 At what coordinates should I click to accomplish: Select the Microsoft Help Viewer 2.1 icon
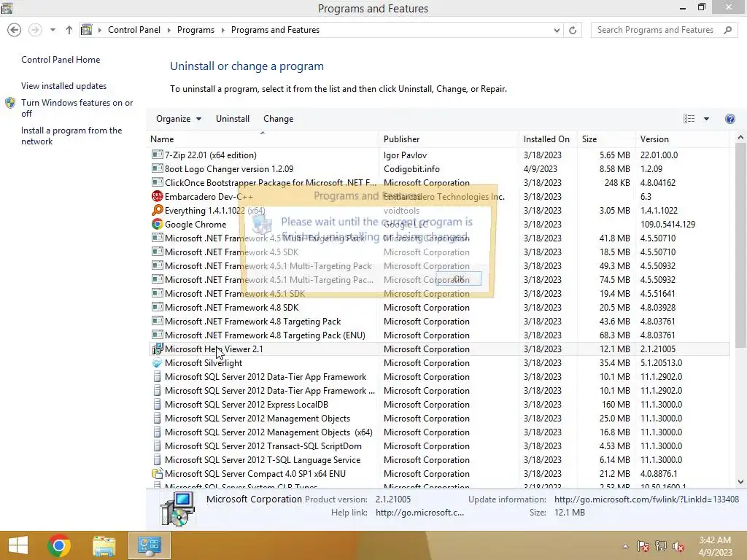[x=158, y=349]
